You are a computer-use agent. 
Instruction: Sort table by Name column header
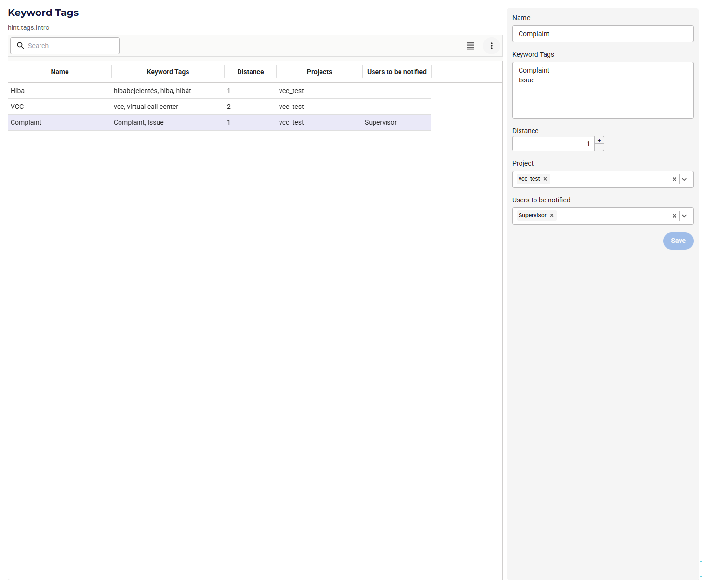[x=60, y=72]
